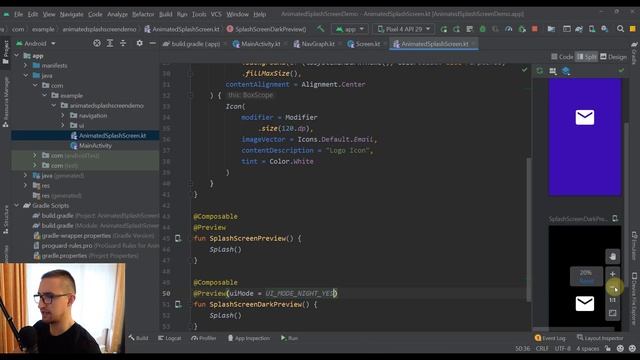Click the red Stop button
The height and width of the screenshot is (360, 640).
[x=534, y=29]
